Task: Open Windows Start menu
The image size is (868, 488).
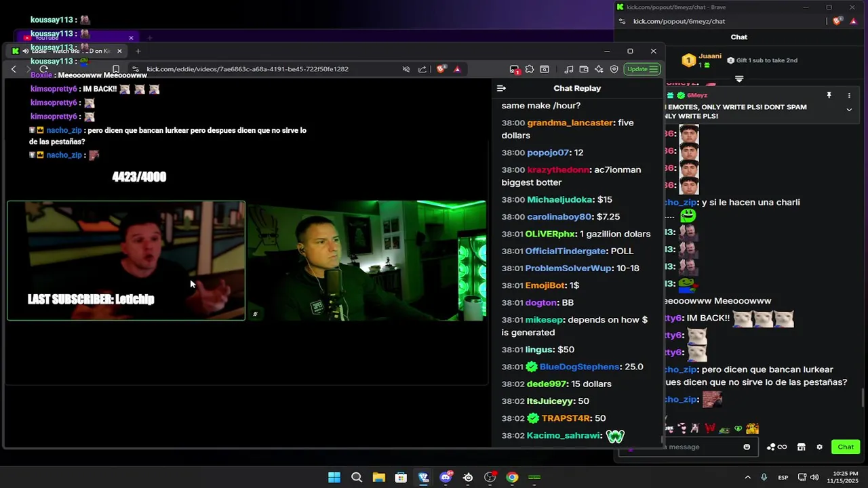Action: [334, 477]
